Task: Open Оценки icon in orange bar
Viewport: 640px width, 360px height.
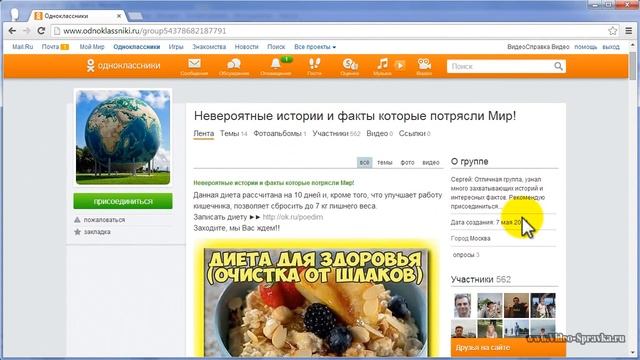Action: tap(350, 64)
